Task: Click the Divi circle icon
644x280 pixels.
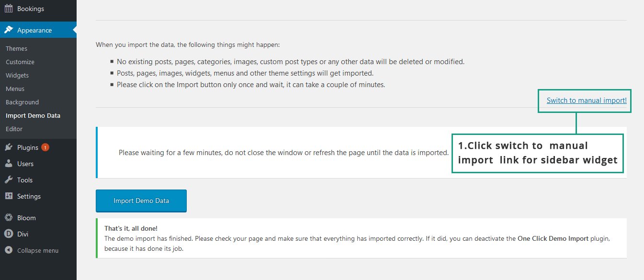Action: click(x=9, y=234)
